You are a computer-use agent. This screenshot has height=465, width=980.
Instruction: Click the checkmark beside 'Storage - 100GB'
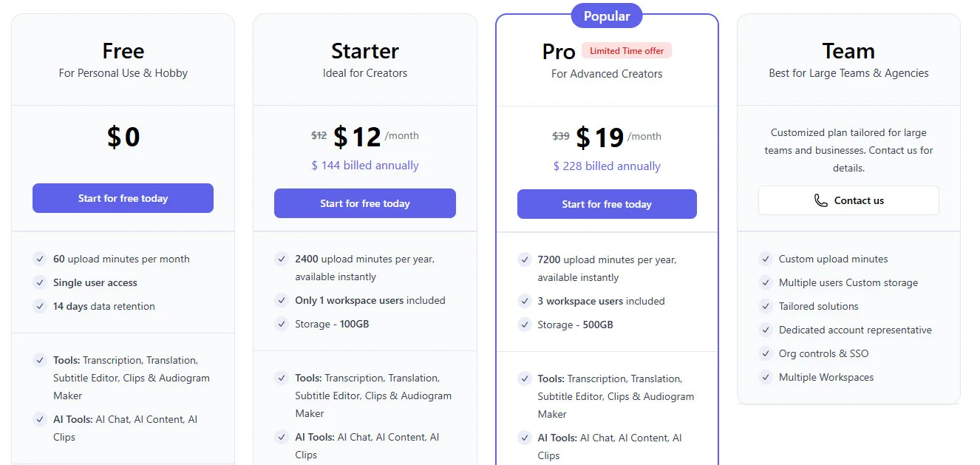(282, 324)
